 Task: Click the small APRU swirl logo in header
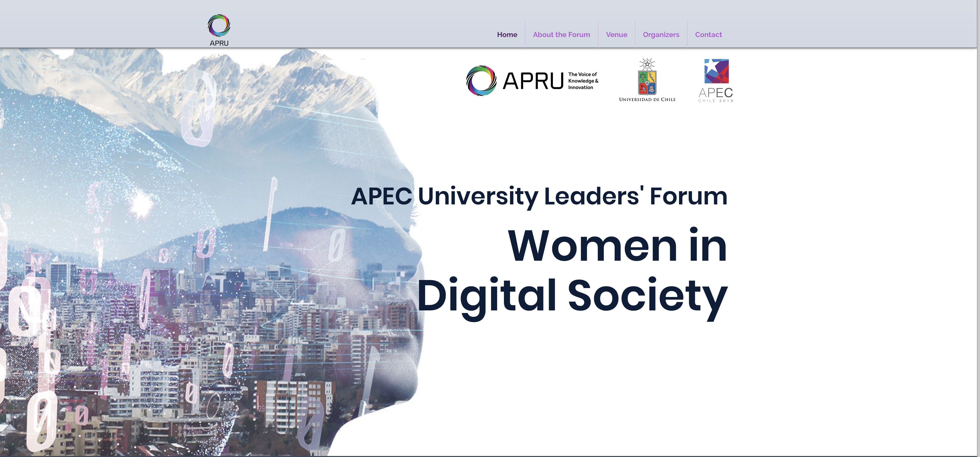[x=219, y=26]
